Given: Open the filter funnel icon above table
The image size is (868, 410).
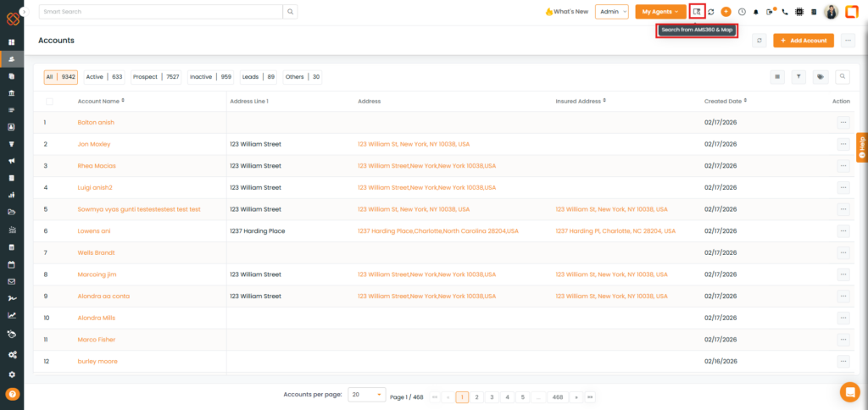Looking at the screenshot, I should (x=798, y=76).
